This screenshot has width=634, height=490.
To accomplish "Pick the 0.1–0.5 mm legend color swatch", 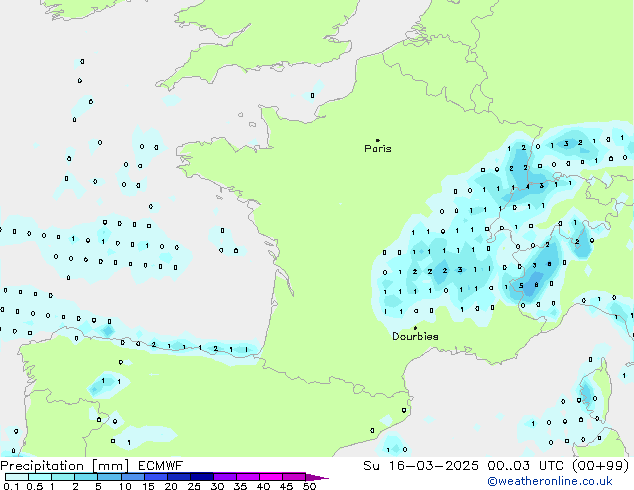I will 17,477.
